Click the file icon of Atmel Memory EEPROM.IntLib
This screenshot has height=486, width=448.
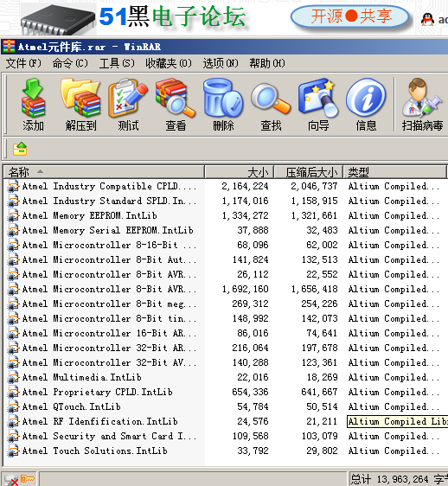click(x=13, y=215)
